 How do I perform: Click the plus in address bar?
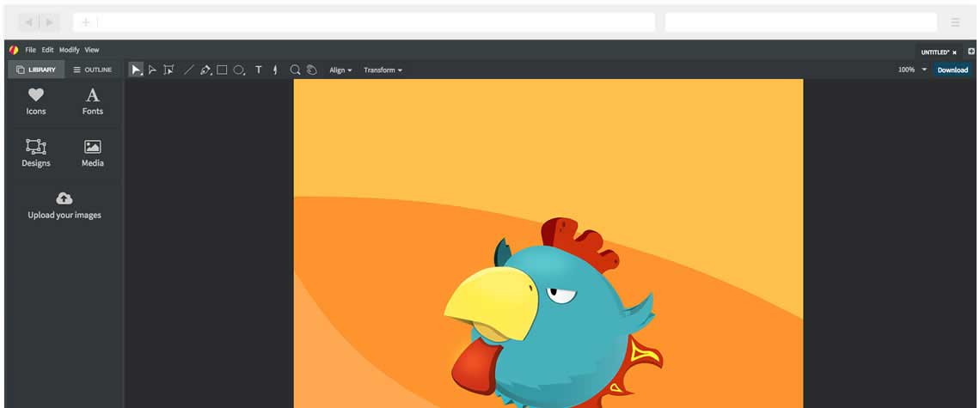point(86,22)
